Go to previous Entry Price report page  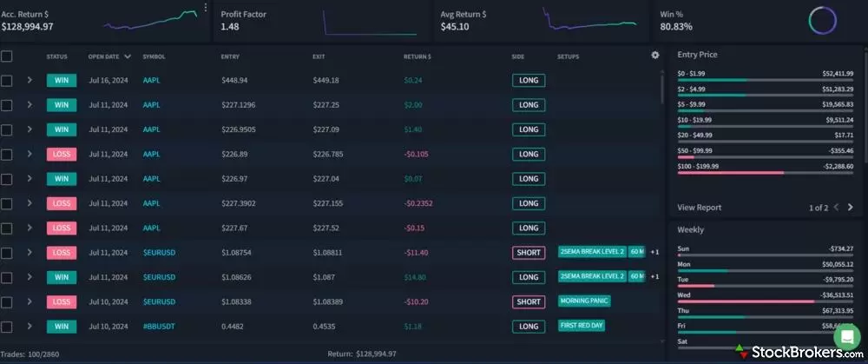[836, 208]
